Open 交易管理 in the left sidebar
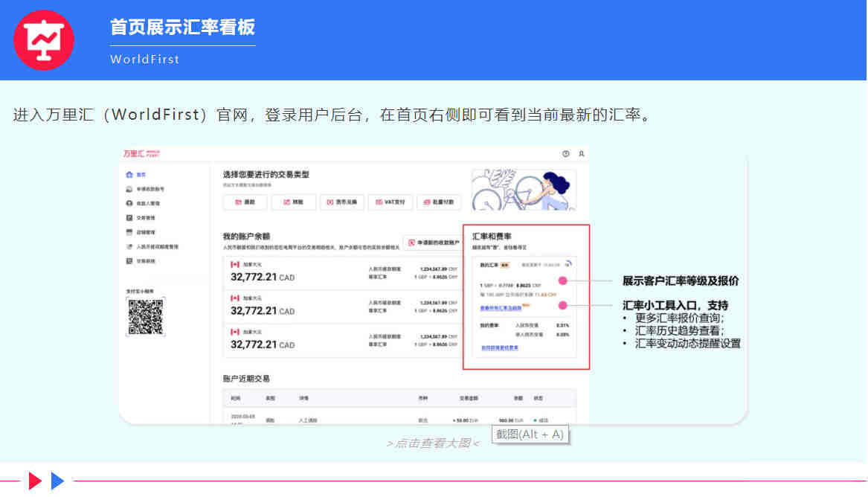 [141, 218]
